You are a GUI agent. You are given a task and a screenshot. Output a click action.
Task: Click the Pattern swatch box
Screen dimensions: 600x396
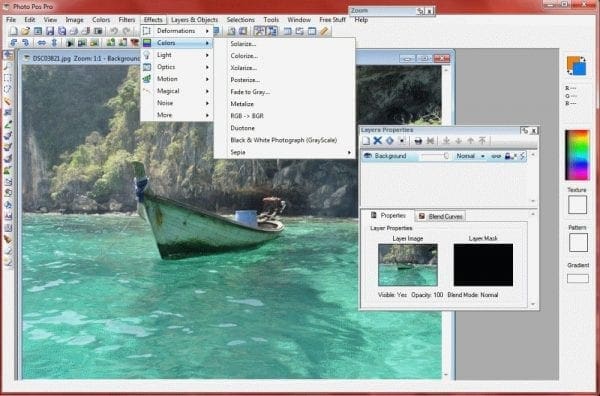point(578,243)
